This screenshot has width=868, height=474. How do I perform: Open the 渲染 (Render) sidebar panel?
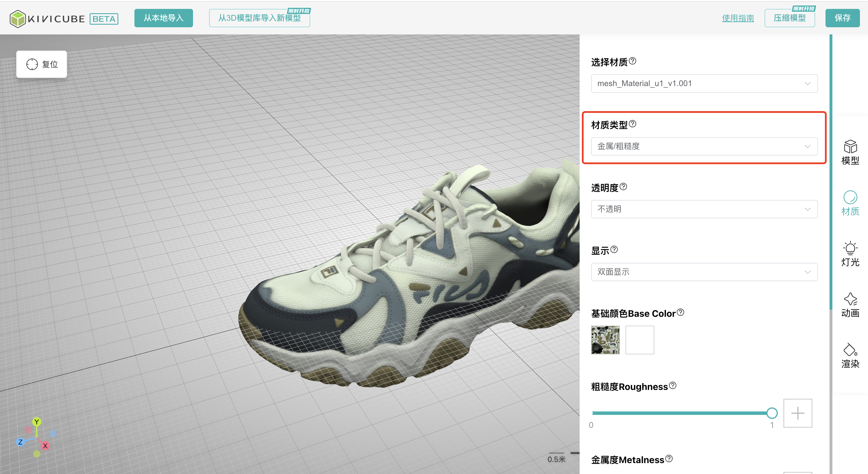coord(850,355)
